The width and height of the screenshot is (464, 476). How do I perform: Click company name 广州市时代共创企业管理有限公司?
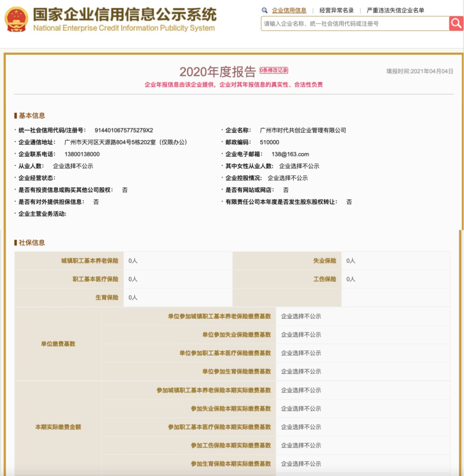pos(303,130)
